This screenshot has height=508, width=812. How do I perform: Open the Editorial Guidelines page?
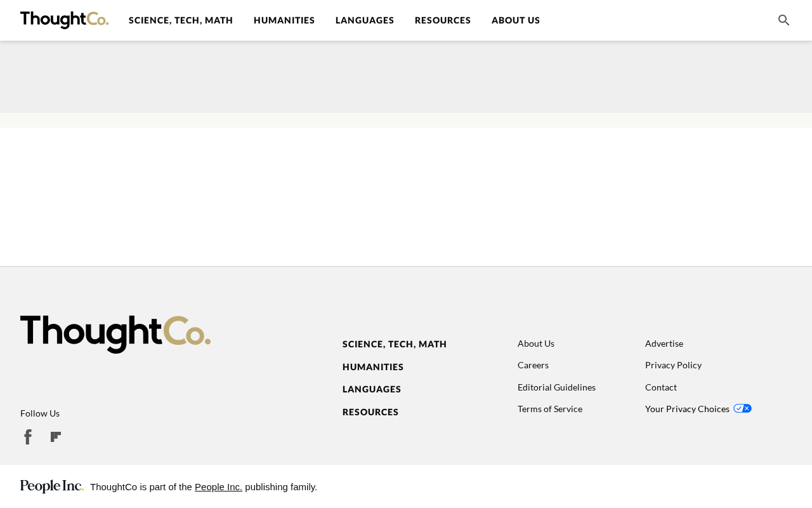click(x=556, y=387)
